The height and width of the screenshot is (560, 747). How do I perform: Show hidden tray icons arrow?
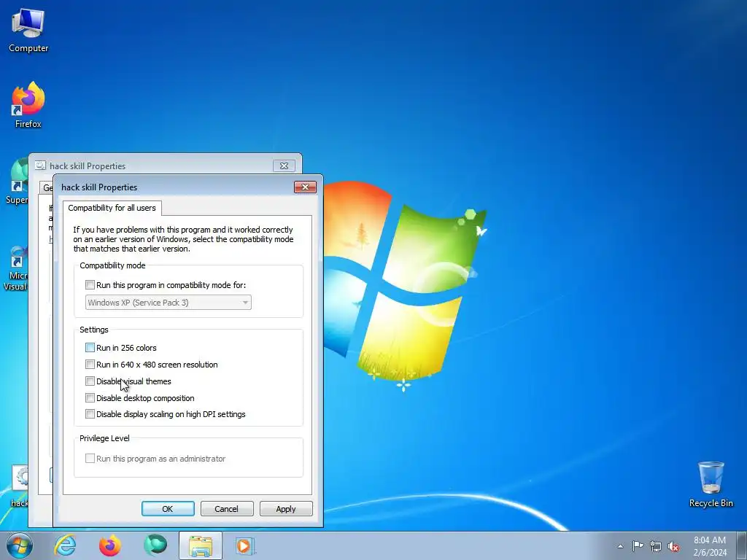click(x=620, y=546)
